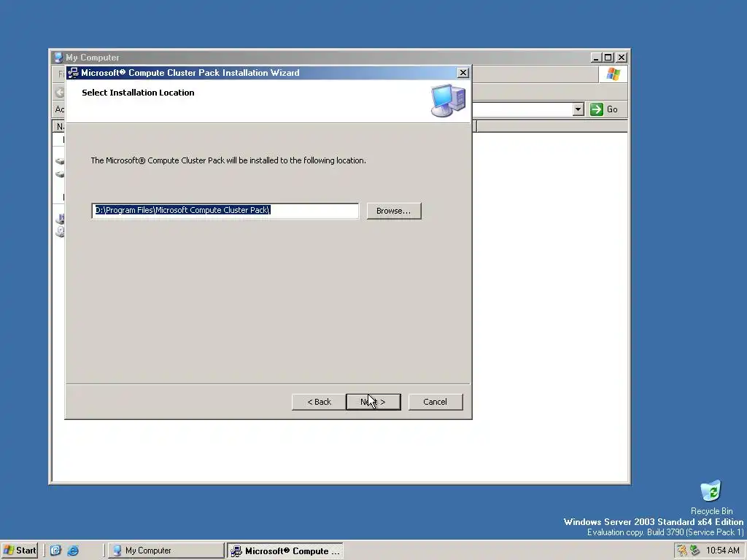
Task: Click the system tray clock
Action: click(723, 551)
